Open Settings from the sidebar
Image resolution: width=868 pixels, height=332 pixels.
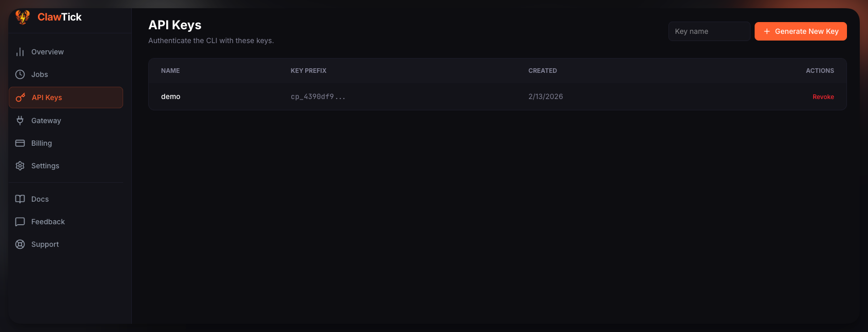45,166
